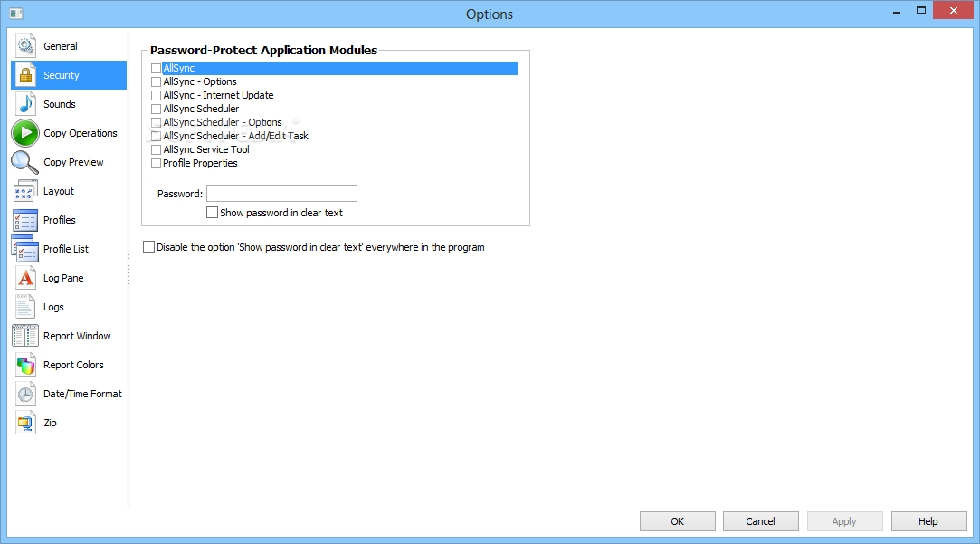
Task: Confirm settings with the OK button
Action: tap(678, 521)
